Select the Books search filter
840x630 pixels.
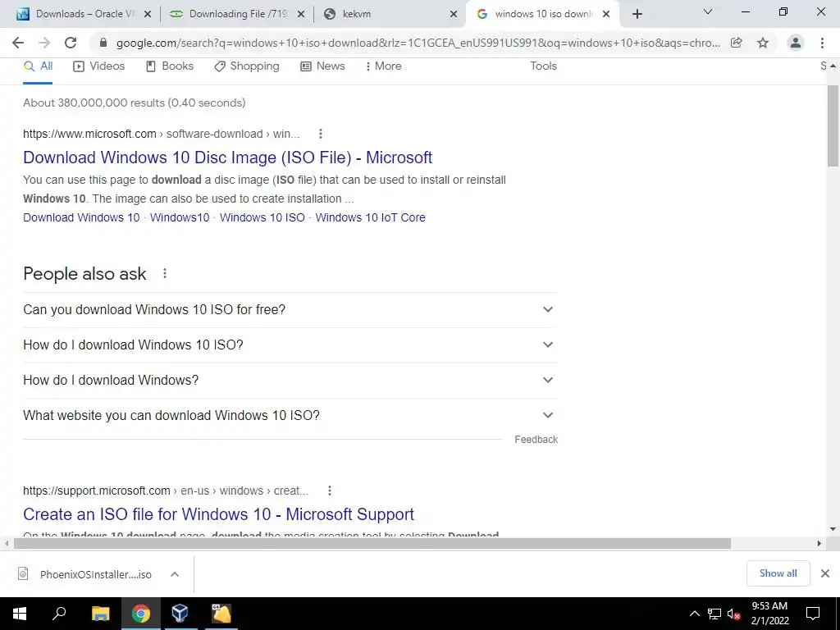point(170,66)
